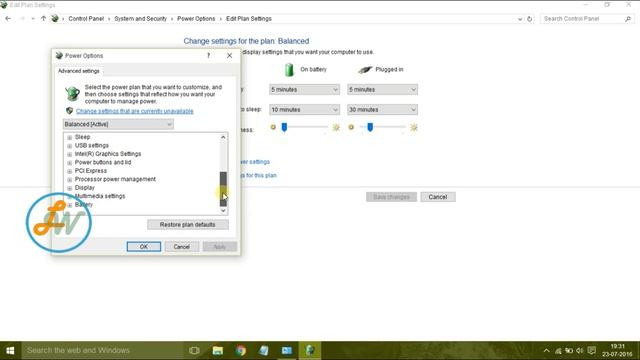This screenshot has height=360, width=640.
Task: Click Cancel in Edit Plan Settings window
Action: [438, 197]
